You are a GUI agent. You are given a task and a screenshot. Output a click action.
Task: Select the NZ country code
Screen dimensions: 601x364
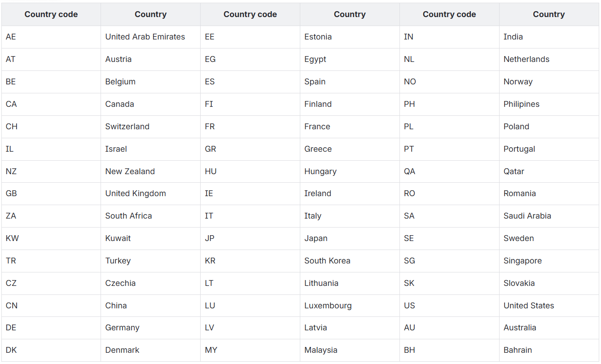[11, 171]
